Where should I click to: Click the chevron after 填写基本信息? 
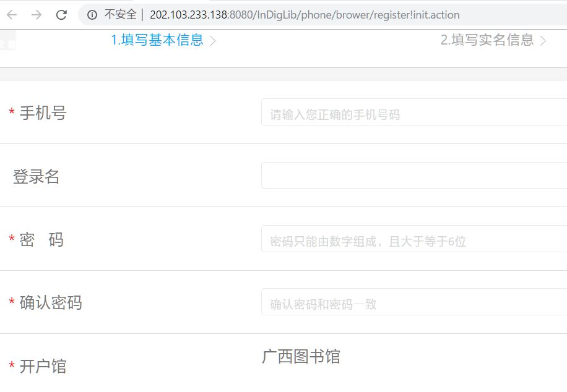click(x=213, y=41)
